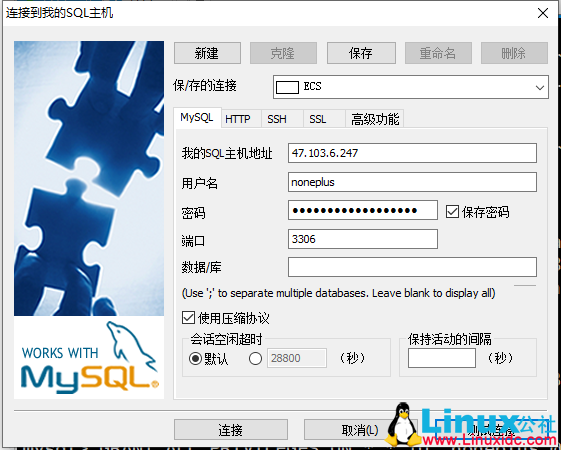Screen dimensions: 561x450
Task: Switch to the SSH tab
Action: 277,119
